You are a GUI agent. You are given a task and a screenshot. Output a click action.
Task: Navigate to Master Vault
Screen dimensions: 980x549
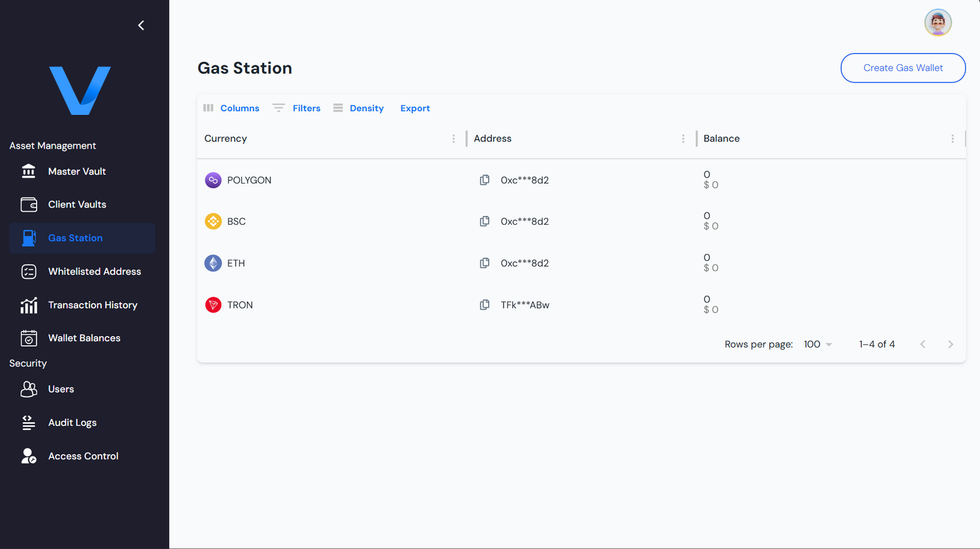(x=77, y=171)
